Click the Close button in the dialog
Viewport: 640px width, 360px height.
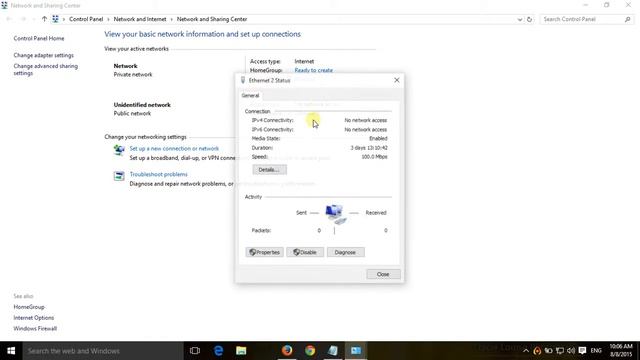[383, 274]
